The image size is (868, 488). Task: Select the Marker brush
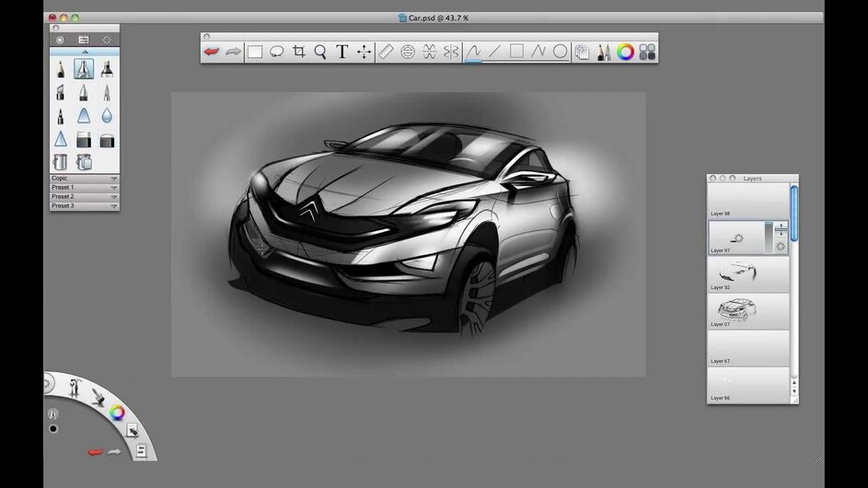click(x=107, y=69)
